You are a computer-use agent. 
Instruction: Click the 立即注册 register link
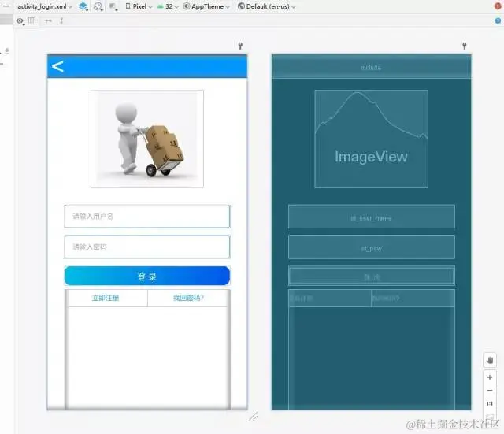pos(106,298)
